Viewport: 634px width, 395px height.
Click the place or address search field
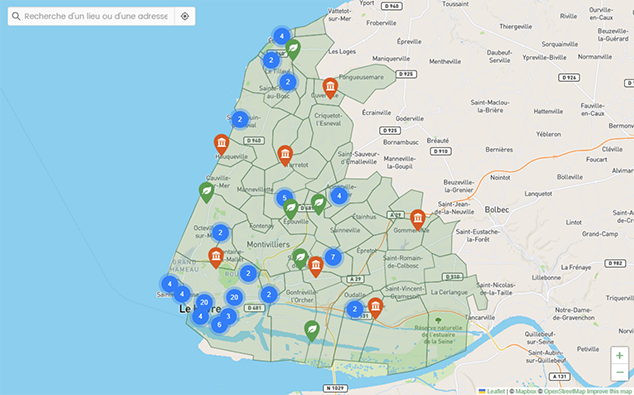(96, 16)
